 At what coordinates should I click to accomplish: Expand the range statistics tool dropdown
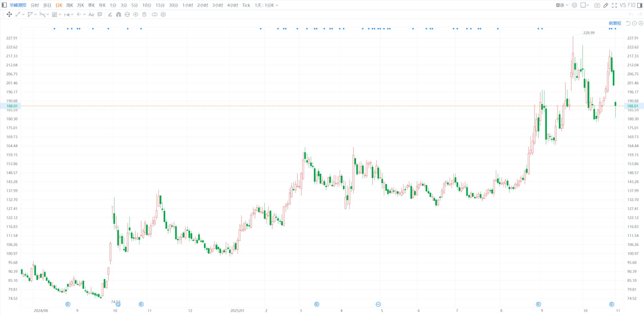tap(60, 15)
